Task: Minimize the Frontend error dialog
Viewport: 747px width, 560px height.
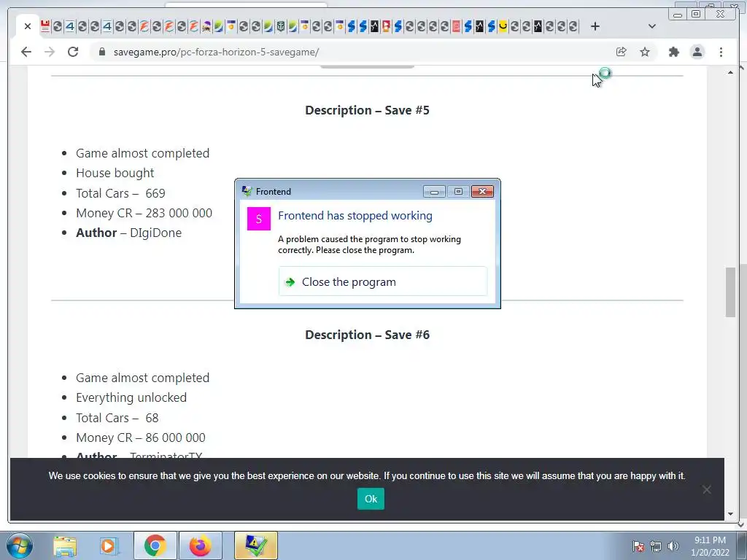Action: point(434,192)
